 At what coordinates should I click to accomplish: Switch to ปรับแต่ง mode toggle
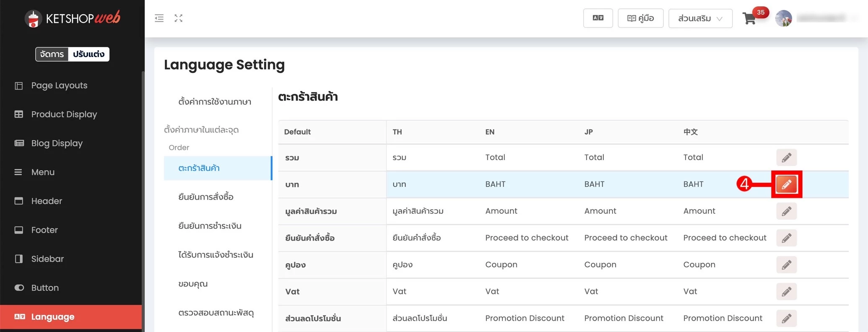[88, 54]
